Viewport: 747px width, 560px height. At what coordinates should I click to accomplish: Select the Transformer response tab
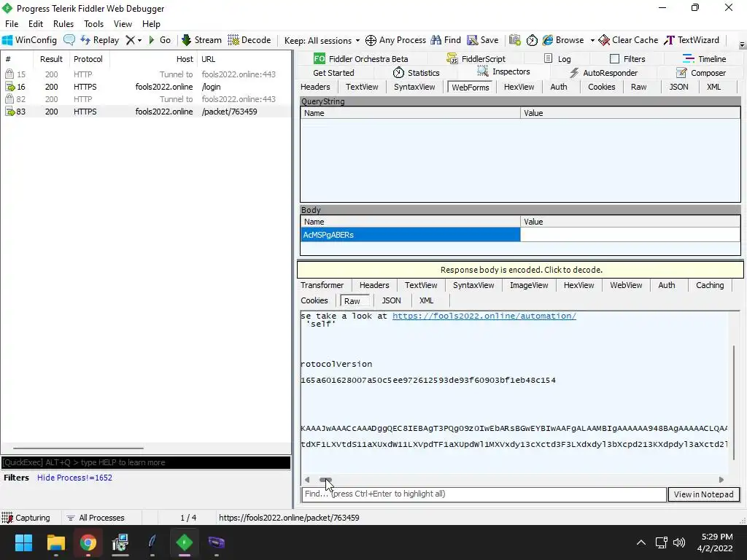pyautogui.click(x=322, y=285)
